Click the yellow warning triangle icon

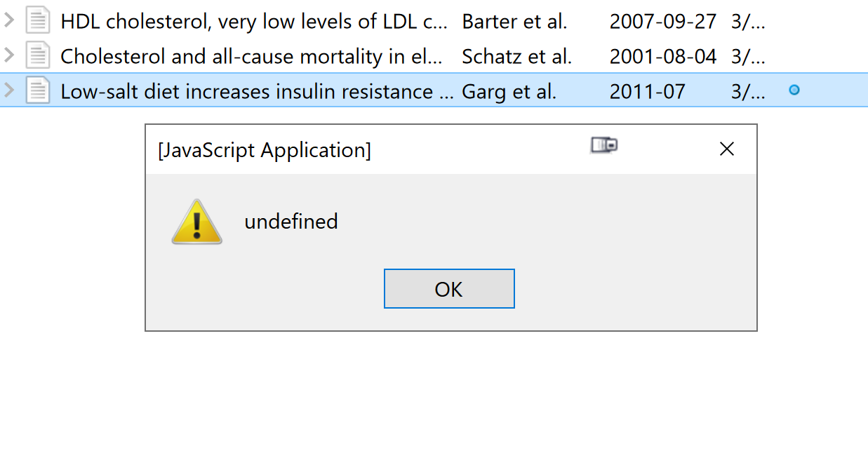[196, 222]
